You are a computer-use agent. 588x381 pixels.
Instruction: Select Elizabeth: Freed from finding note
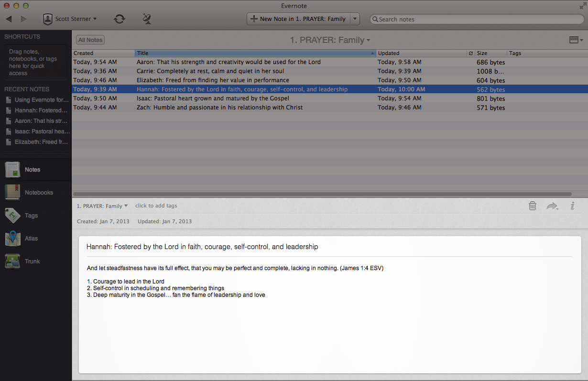point(330,80)
